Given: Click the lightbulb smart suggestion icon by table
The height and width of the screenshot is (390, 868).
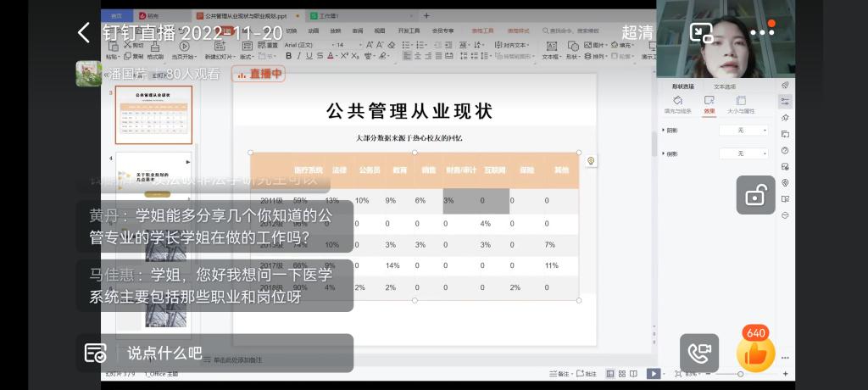Looking at the screenshot, I should [x=591, y=161].
